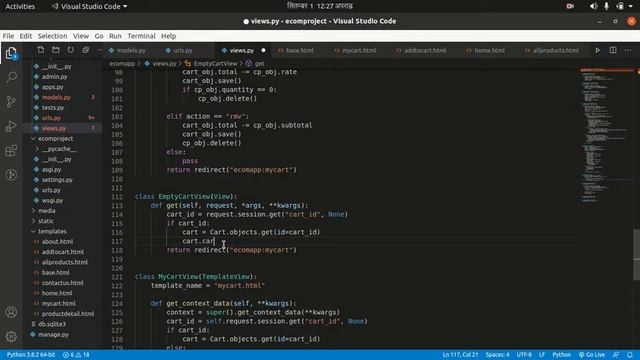Open the Edit menu

[x=26, y=36]
